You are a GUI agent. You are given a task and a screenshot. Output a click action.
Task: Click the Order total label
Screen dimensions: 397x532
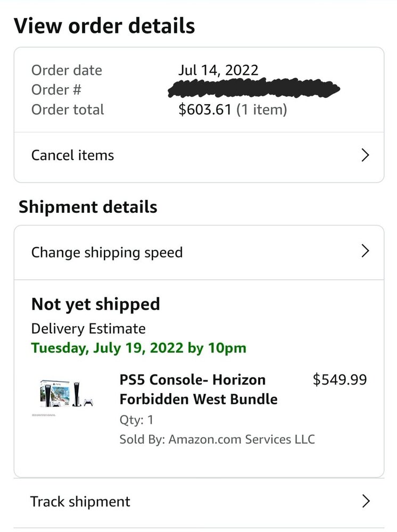[x=68, y=110]
